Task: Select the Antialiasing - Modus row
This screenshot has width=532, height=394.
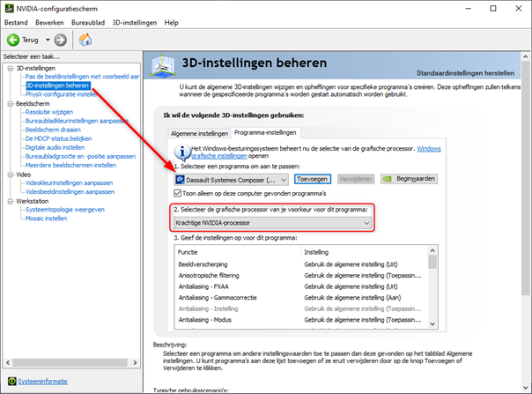Action: 301,320
